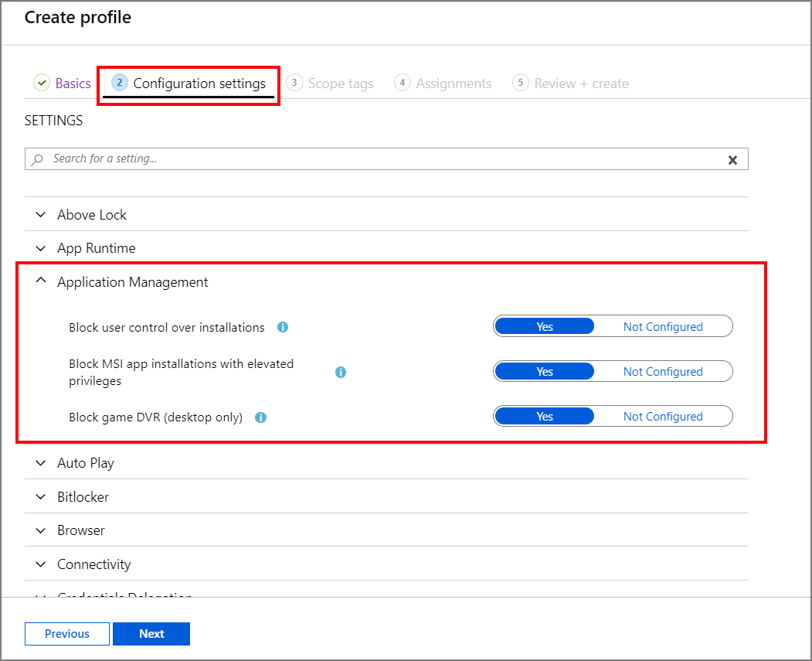Screen dimensions: 812x661
Task: Click the green checkmark icon on the Basics step
Action: 40,83
